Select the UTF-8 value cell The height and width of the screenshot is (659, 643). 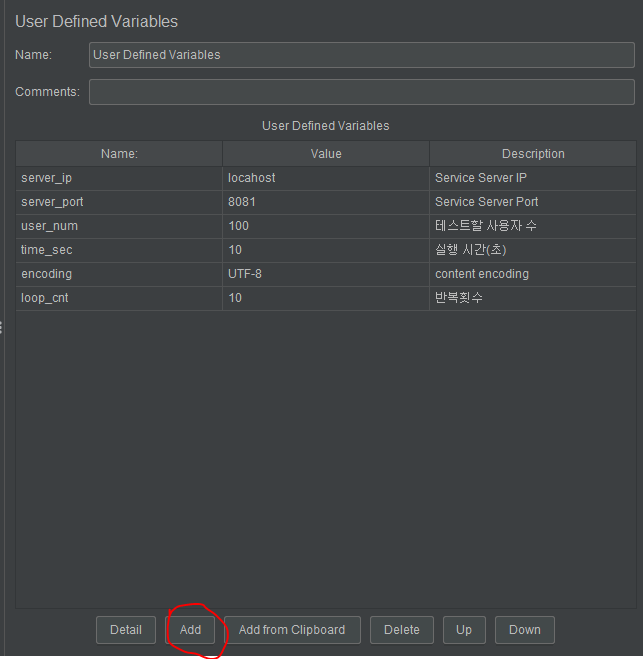(x=326, y=274)
